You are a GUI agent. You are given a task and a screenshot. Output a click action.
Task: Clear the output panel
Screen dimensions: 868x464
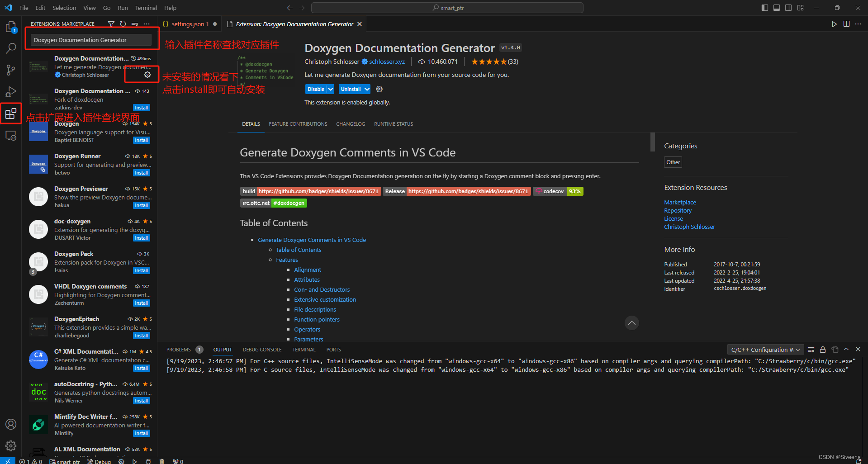[811, 350]
